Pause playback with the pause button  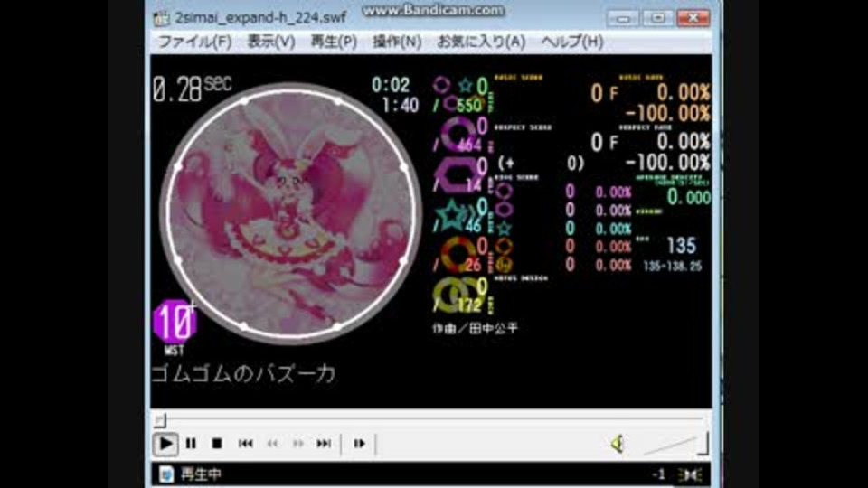point(191,444)
